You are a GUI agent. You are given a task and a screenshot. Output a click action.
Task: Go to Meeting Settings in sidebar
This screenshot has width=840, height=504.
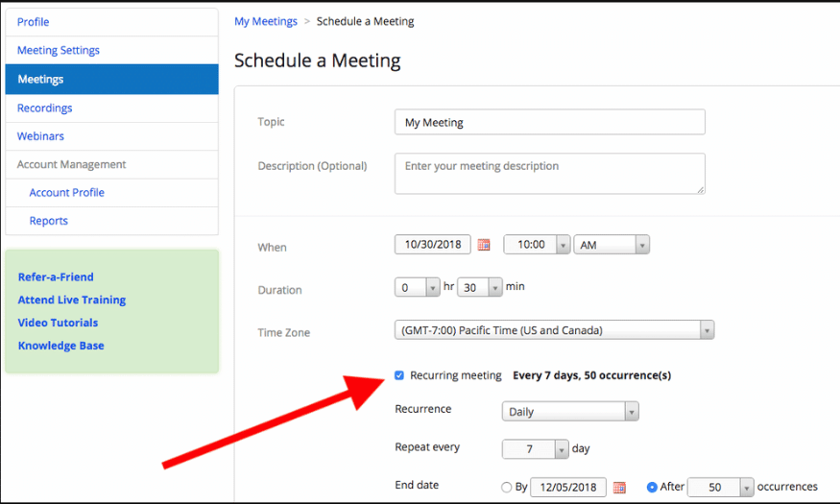(x=59, y=50)
